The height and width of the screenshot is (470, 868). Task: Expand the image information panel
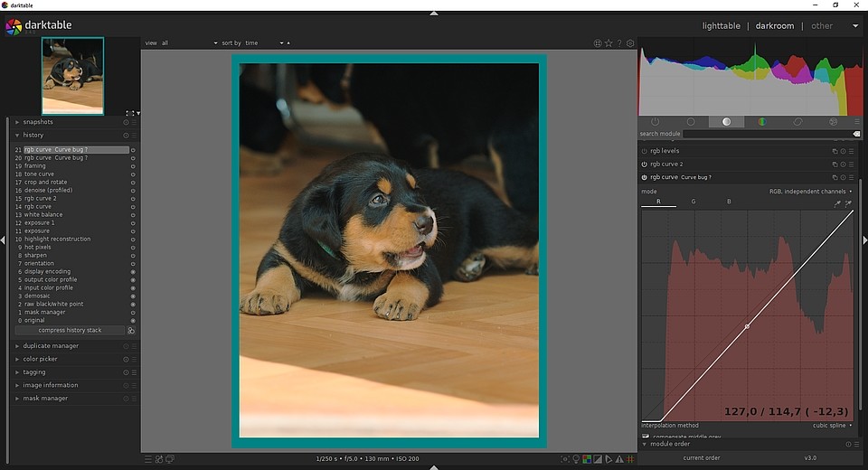pyautogui.click(x=50, y=385)
